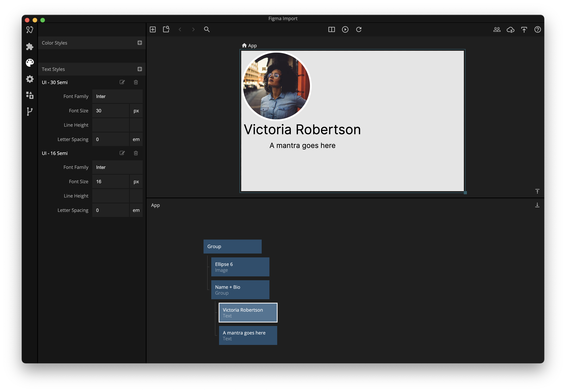Select the theme palette sidebar icon
The height and width of the screenshot is (392, 566).
[29, 63]
